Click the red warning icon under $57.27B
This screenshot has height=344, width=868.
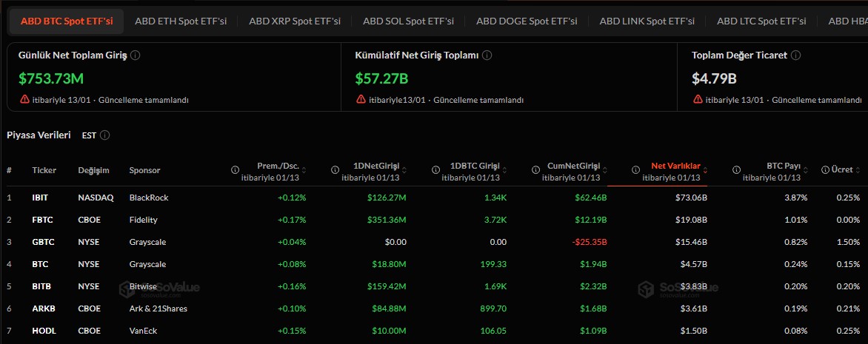[x=361, y=99]
